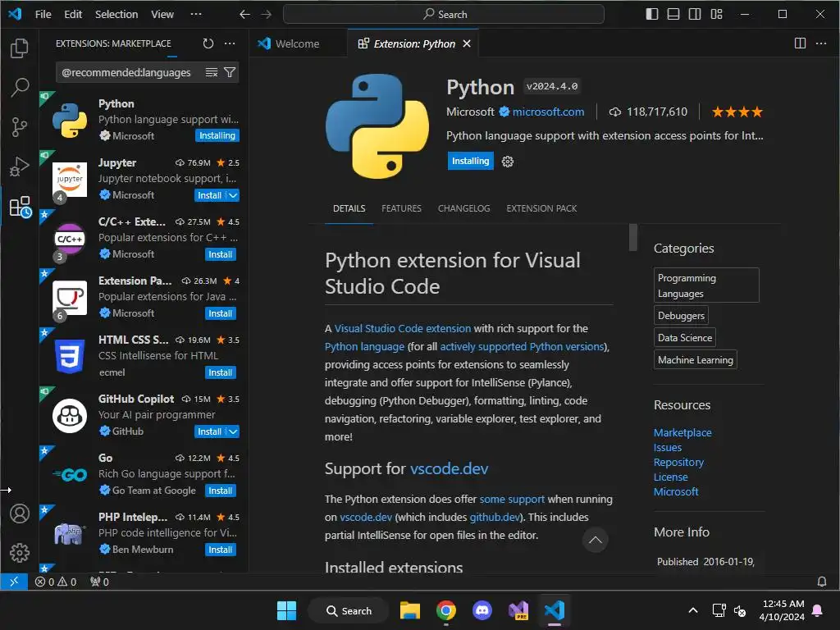The width and height of the screenshot is (840, 630).
Task: Open the Explorer view in activity bar
Action: (x=20, y=48)
